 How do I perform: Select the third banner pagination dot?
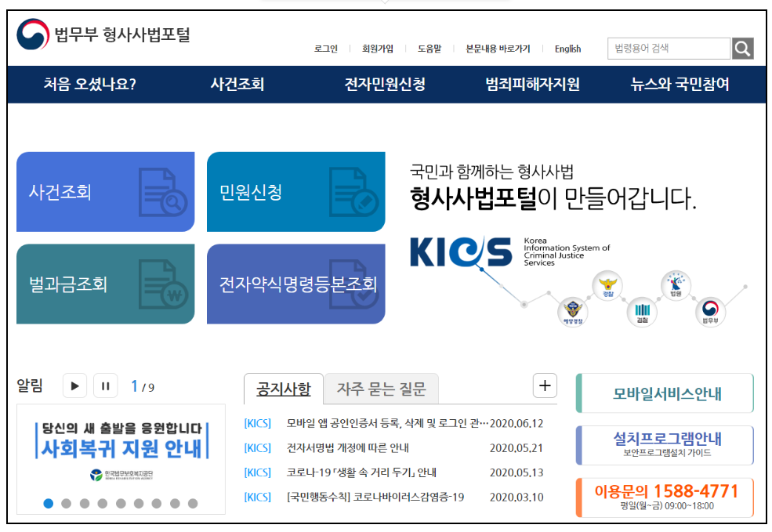85,504
